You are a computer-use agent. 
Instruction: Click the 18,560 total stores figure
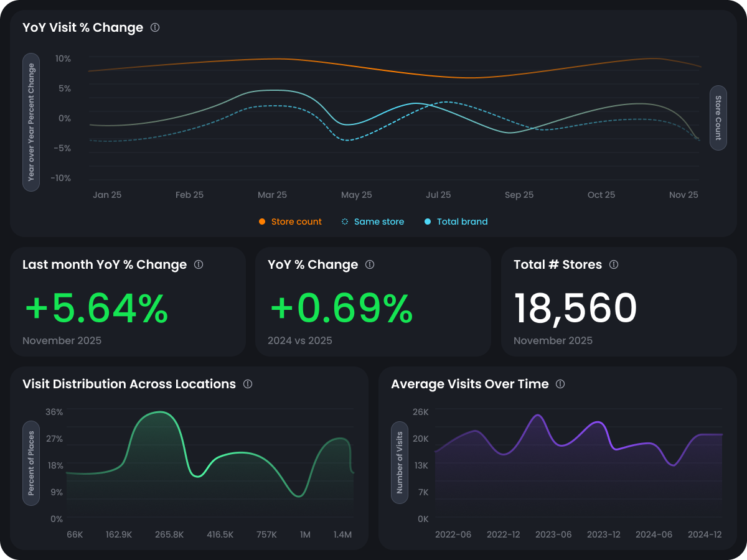click(575, 308)
